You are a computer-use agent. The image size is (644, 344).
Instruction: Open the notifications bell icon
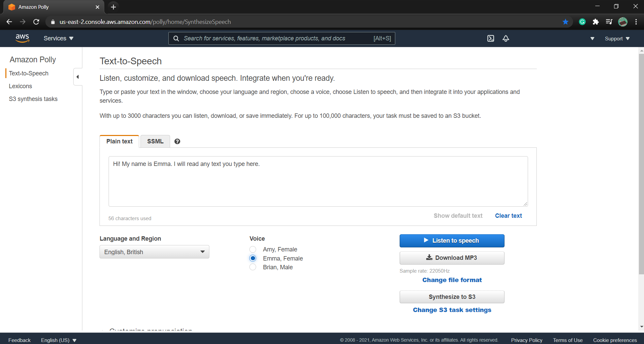click(506, 38)
